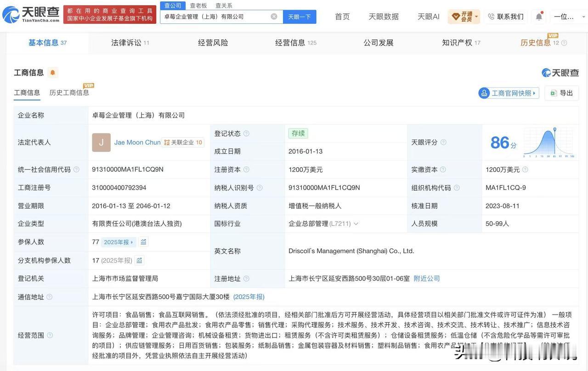
Task: Click the info icon after 实缴资本 1200万美元 value
Action: [525, 169]
